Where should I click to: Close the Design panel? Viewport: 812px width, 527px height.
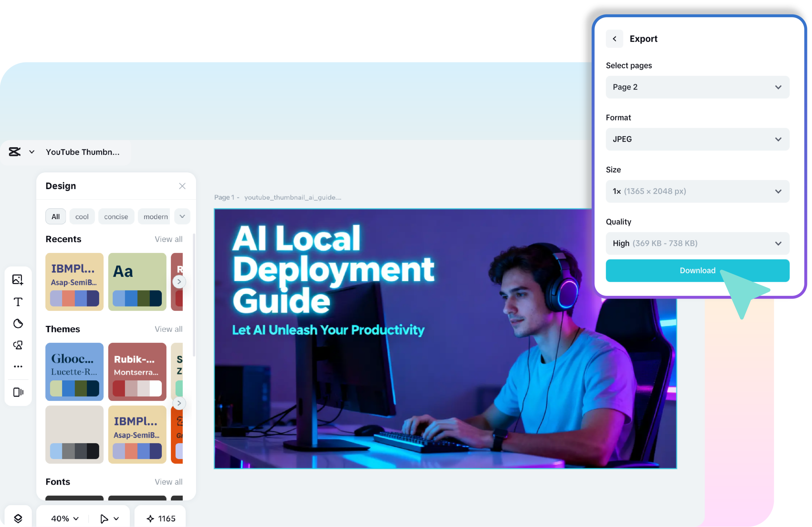coord(182,186)
